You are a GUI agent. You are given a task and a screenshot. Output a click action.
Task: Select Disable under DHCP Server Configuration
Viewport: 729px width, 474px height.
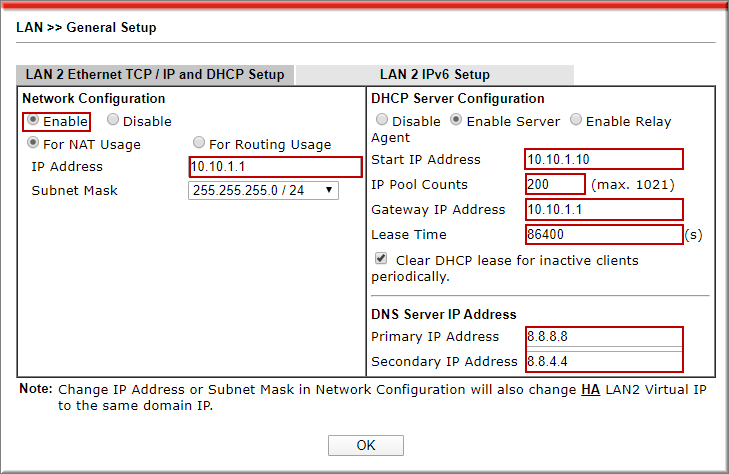(x=382, y=121)
